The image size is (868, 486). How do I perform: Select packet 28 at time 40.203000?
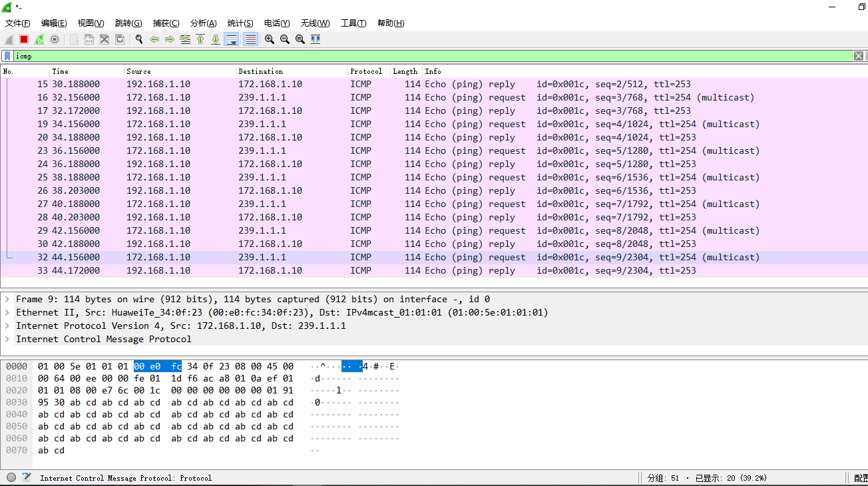(434, 218)
